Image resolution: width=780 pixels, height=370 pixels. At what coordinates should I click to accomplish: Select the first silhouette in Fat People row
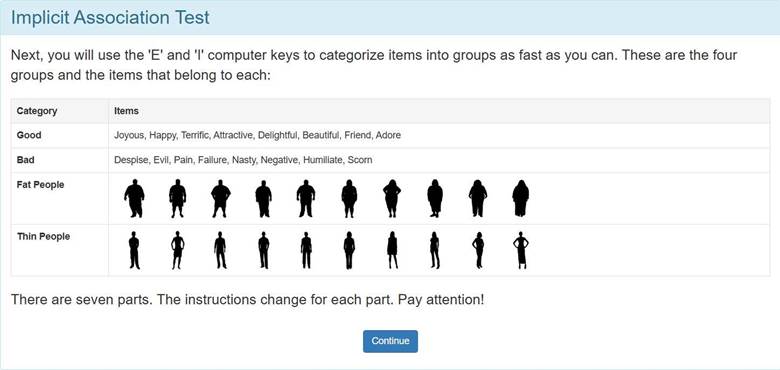tap(134, 198)
